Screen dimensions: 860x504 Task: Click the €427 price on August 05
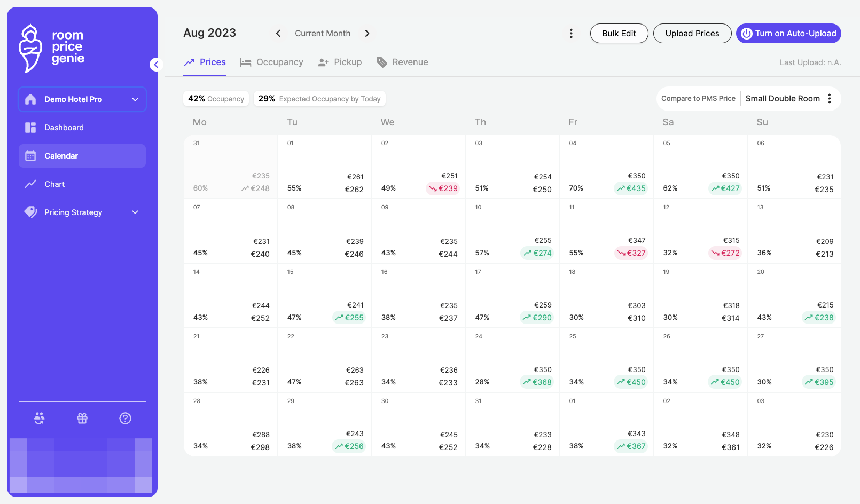[x=725, y=188]
